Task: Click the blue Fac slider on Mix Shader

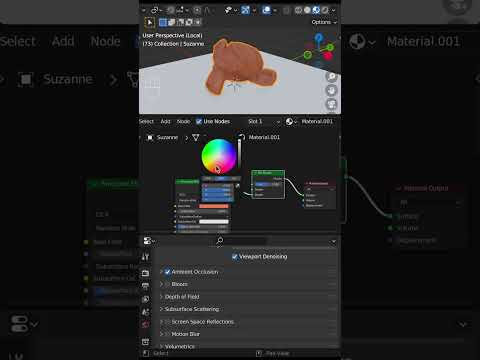Action: [x=268, y=184]
